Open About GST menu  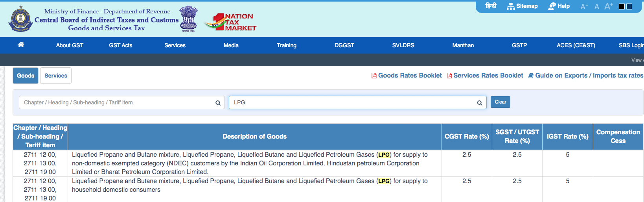coord(70,45)
